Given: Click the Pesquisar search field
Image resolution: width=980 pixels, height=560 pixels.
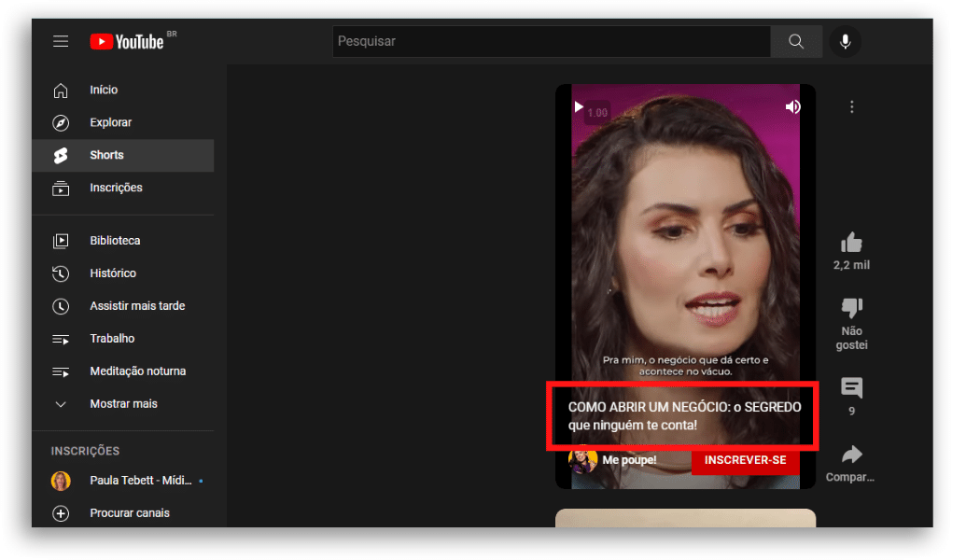Looking at the screenshot, I should pyautogui.click(x=552, y=41).
